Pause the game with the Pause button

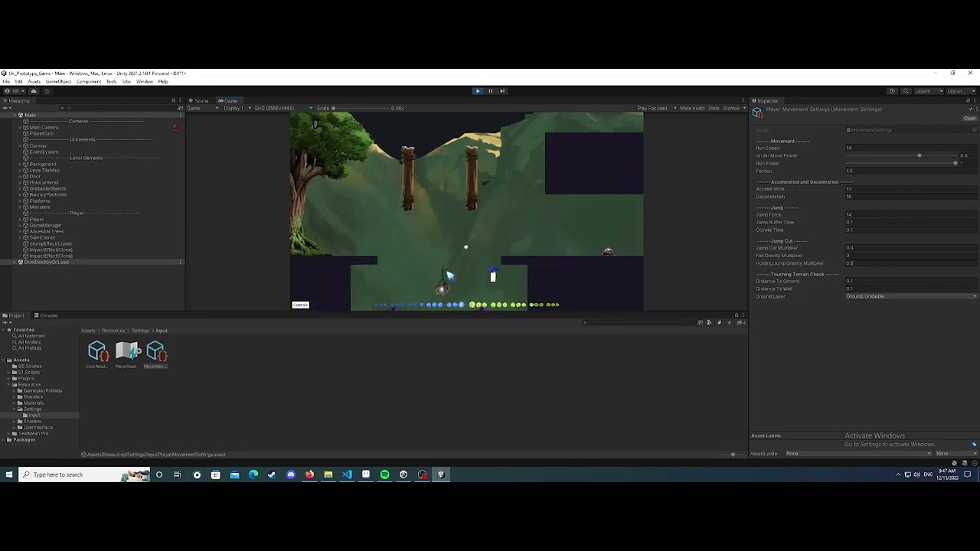[x=490, y=91]
